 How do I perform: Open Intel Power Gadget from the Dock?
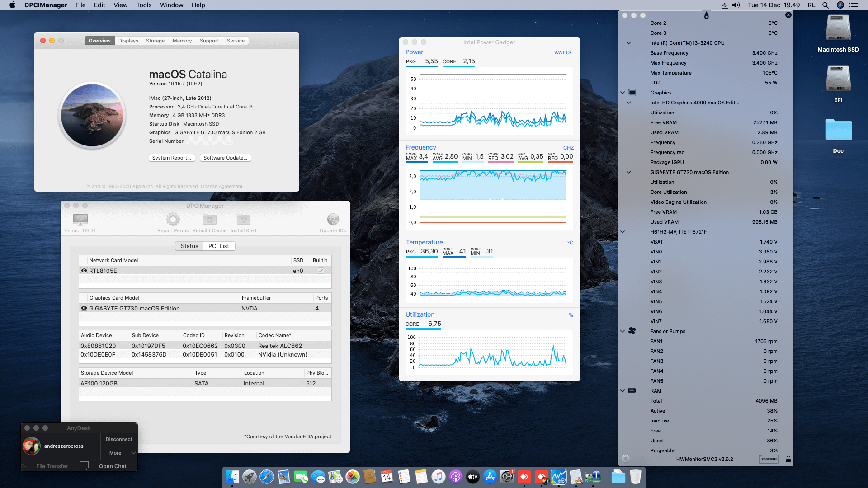click(x=560, y=477)
